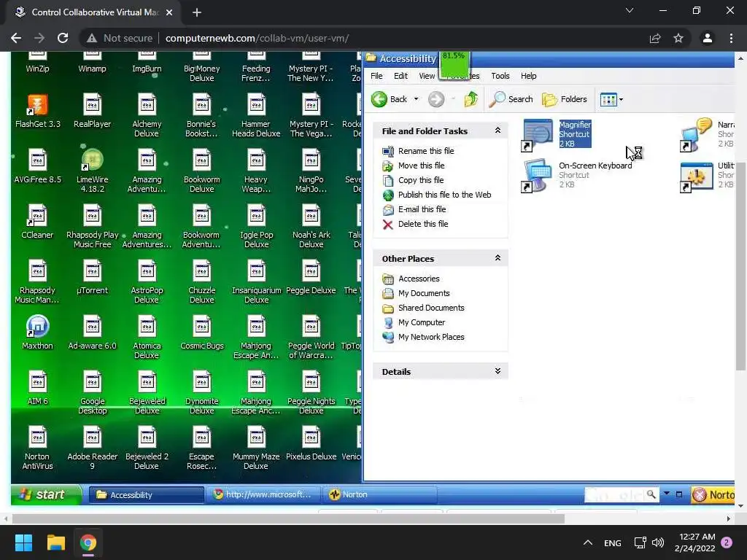747x560 pixels.
Task: Switch to Accessibility taskbar button
Action: point(146,495)
